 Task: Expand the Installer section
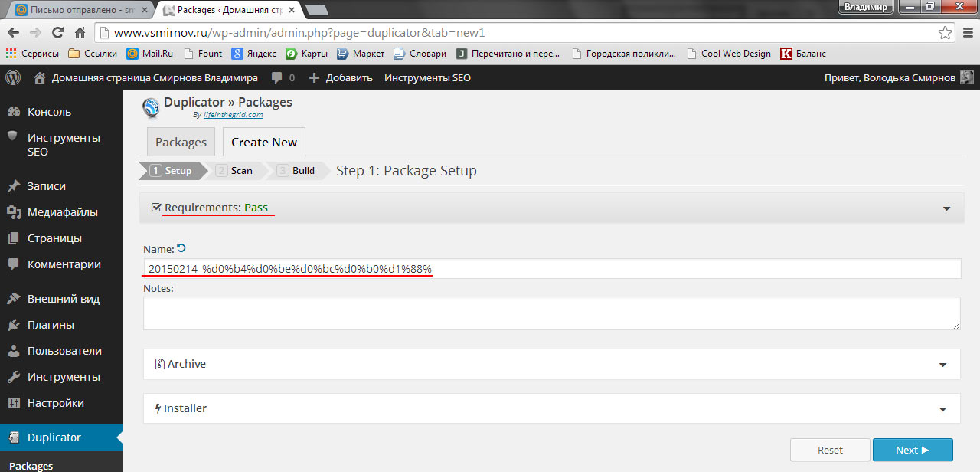(x=552, y=408)
